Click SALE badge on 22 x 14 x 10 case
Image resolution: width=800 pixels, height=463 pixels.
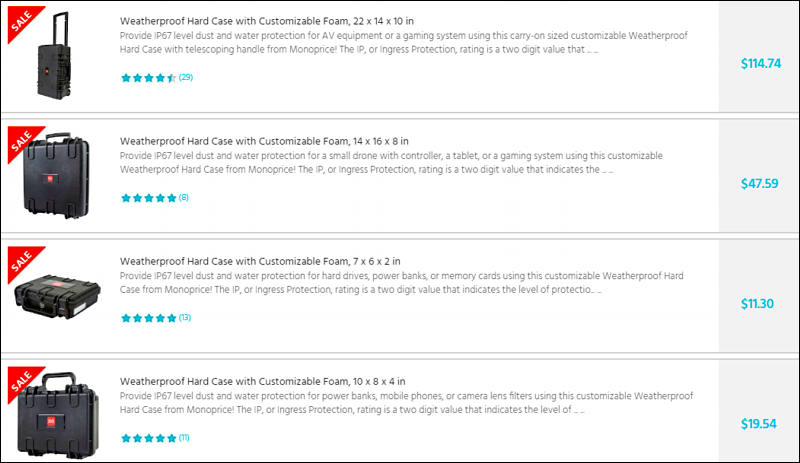click(22, 21)
